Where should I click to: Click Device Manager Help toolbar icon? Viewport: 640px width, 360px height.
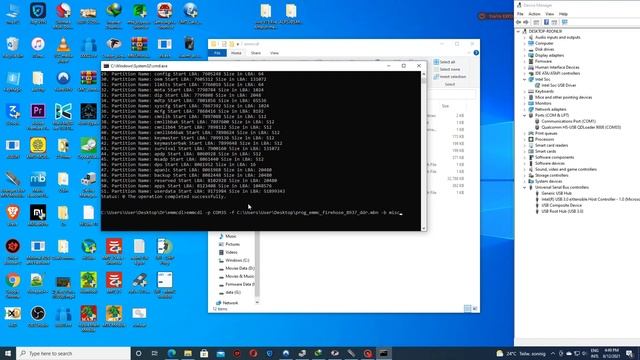click(546, 22)
